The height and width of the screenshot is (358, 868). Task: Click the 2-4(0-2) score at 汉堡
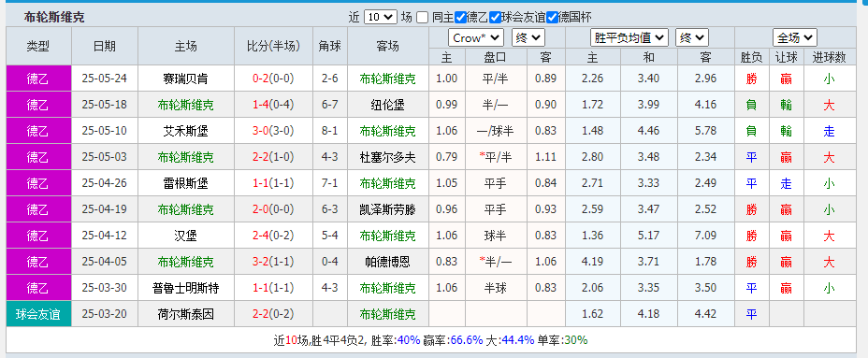[273, 236]
